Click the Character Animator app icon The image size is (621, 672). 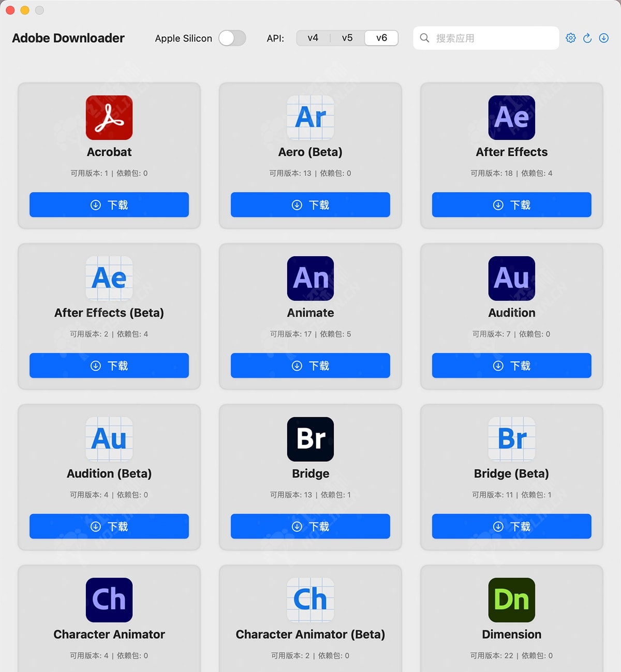pos(109,600)
